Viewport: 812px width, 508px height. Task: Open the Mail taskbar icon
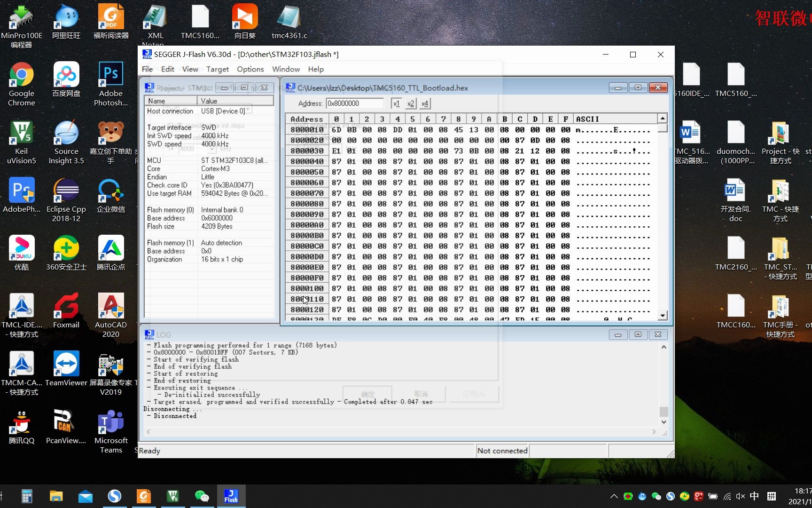pos(86,496)
